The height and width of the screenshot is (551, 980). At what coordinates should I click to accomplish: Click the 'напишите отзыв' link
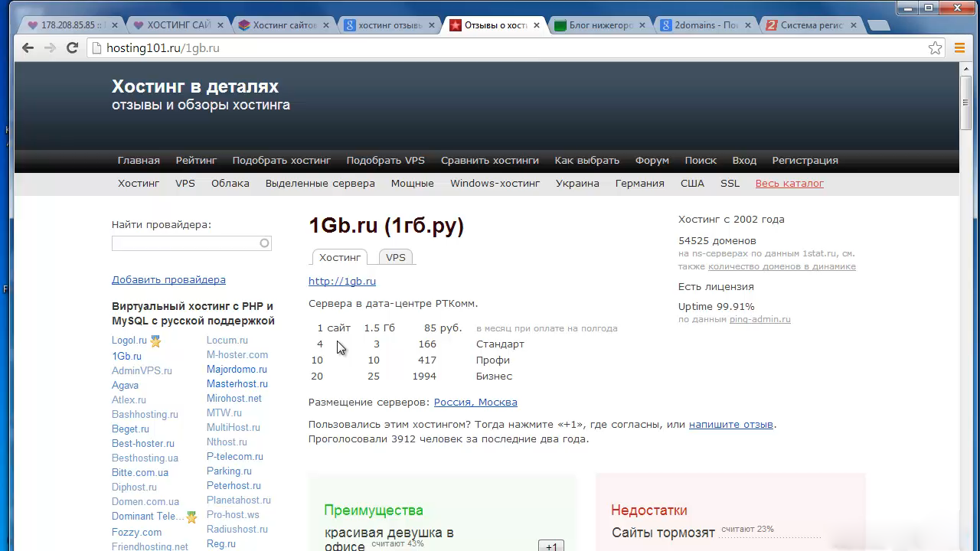[731, 425]
